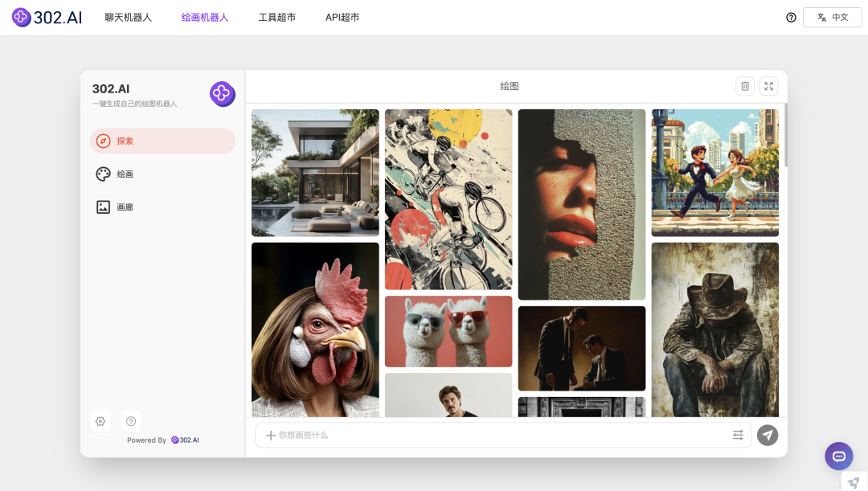This screenshot has height=491, width=868.
Task: Open the modern house image
Action: 315,173
